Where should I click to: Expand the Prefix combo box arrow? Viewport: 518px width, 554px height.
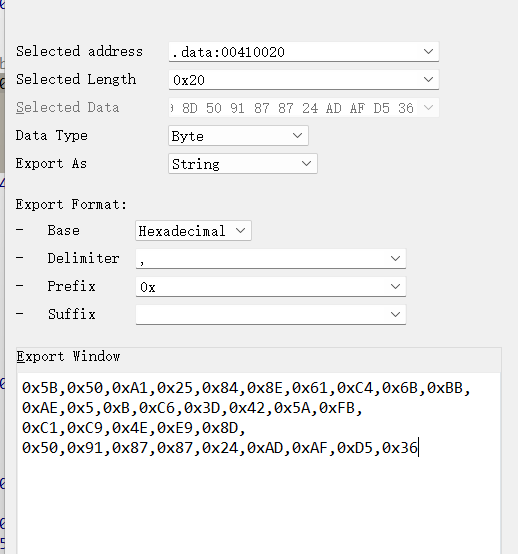[395, 286]
